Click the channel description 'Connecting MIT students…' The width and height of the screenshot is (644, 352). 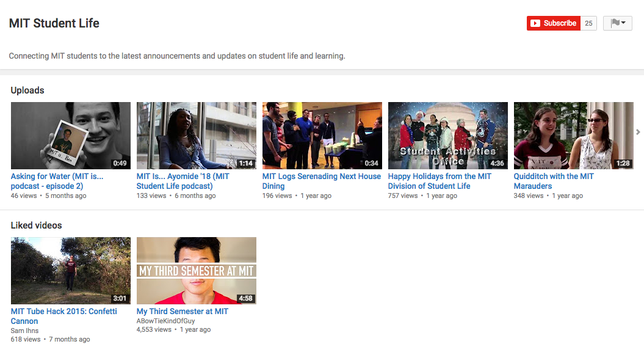tap(177, 56)
